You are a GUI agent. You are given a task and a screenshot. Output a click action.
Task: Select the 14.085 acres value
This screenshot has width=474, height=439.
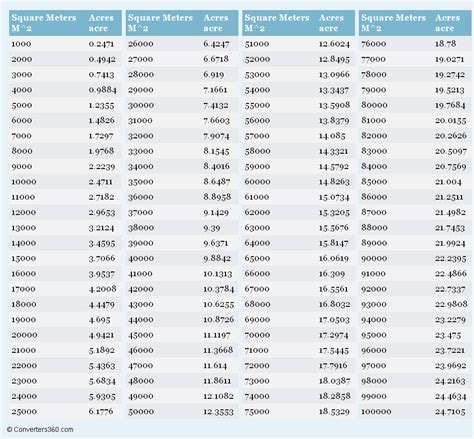click(x=332, y=136)
